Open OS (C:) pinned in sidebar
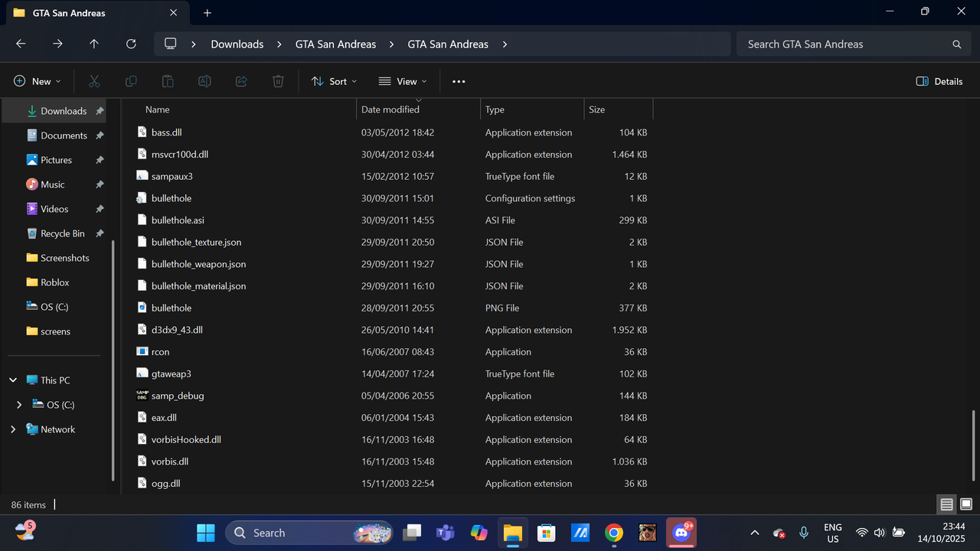The image size is (980, 551). (47, 307)
